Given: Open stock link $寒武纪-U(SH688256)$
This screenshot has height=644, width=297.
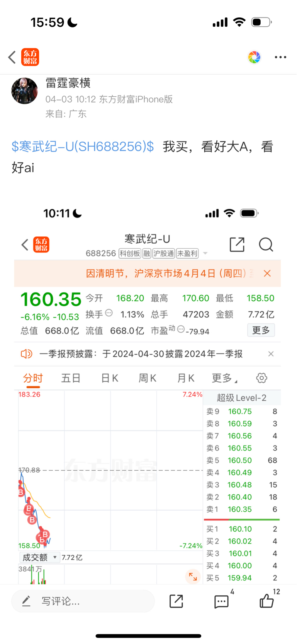Looking at the screenshot, I should pos(83,147).
